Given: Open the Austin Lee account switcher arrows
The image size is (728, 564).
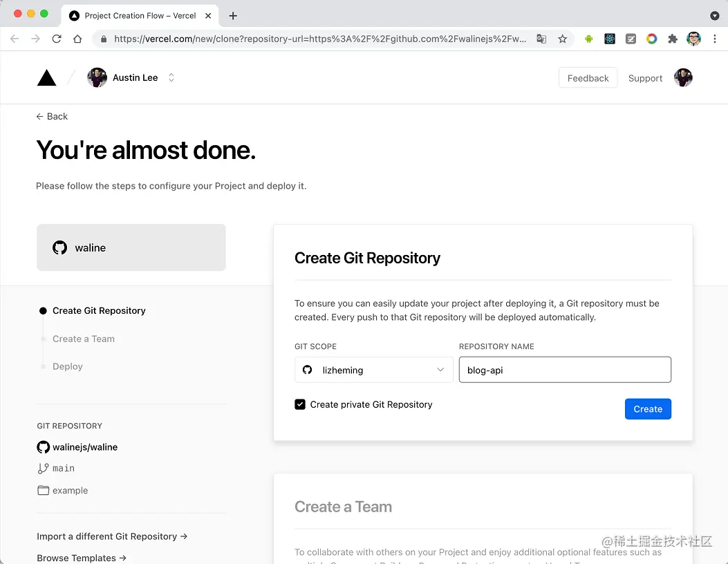Looking at the screenshot, I should (171, 77).
